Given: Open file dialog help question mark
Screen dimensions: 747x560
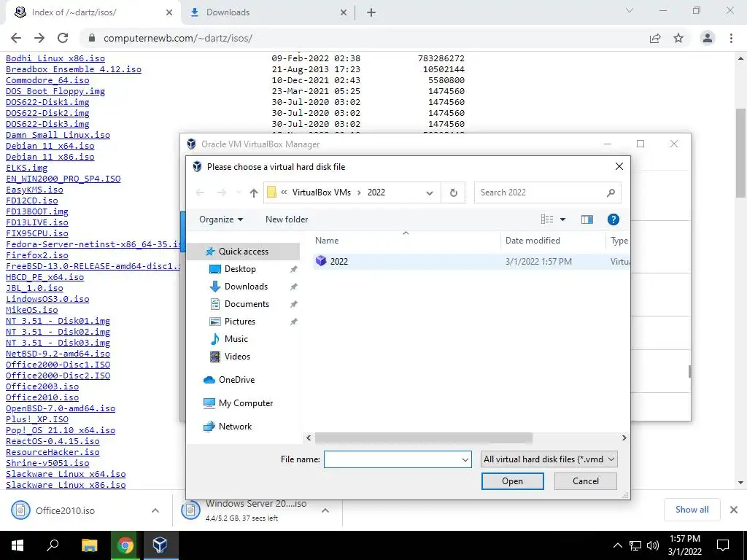Looking at the screenshot, I should [613, 219].
